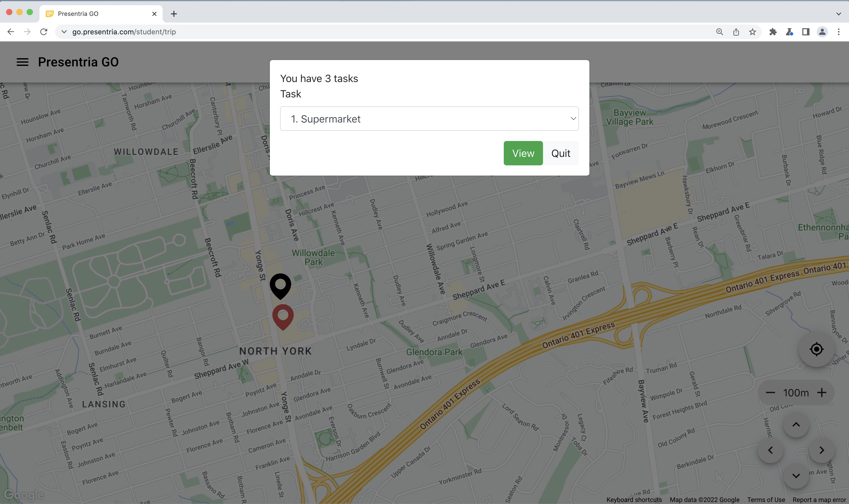Image resolution: width=849 pixels, height=504 pixels.
Task: Open a new browser tab
Action: [174, 14]
